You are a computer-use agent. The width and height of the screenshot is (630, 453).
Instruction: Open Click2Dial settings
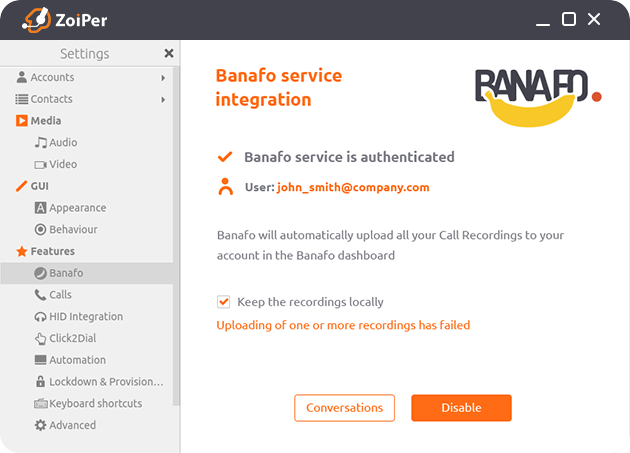click(73, 338)
